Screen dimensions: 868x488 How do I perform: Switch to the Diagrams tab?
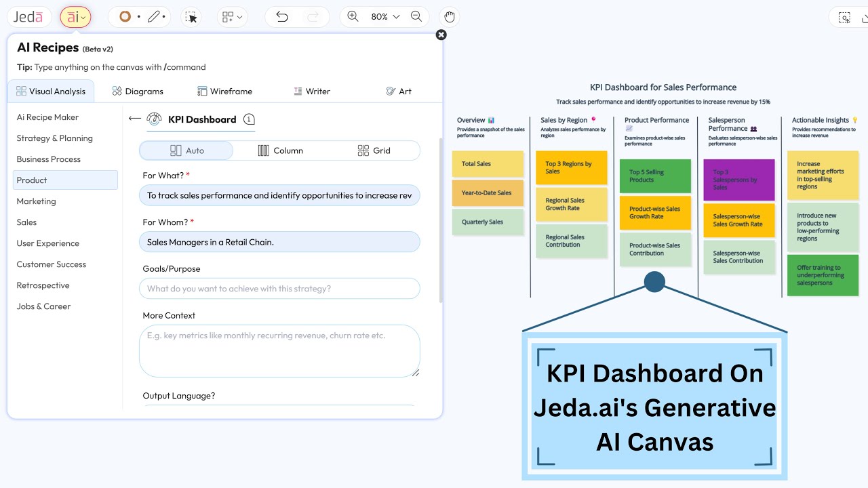tap(138, 91)
